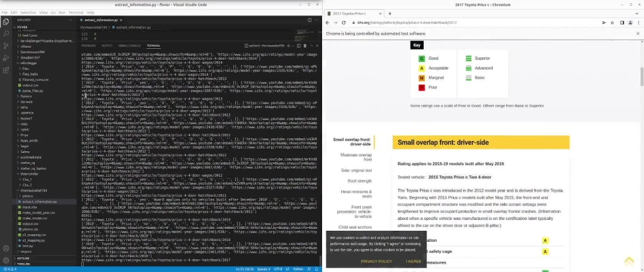Expand the Cha_1 folder
Image resolution: width=644 pixels, height=272 pixels.
pos(28,179)
